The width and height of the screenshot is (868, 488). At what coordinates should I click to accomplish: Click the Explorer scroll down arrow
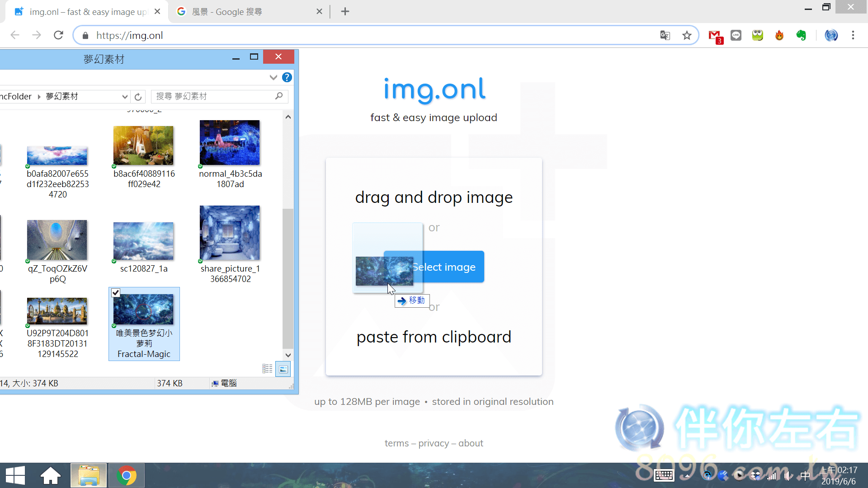[x=288, y=355]
